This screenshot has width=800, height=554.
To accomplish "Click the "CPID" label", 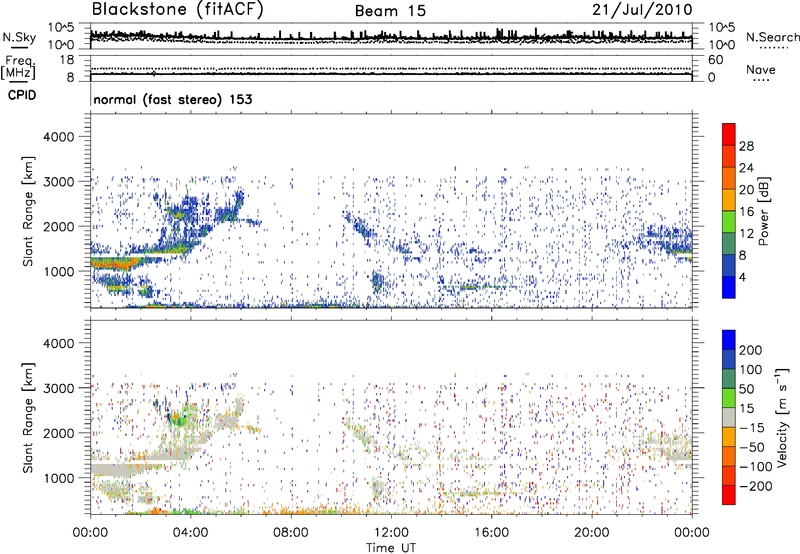I will coord(22,95).
